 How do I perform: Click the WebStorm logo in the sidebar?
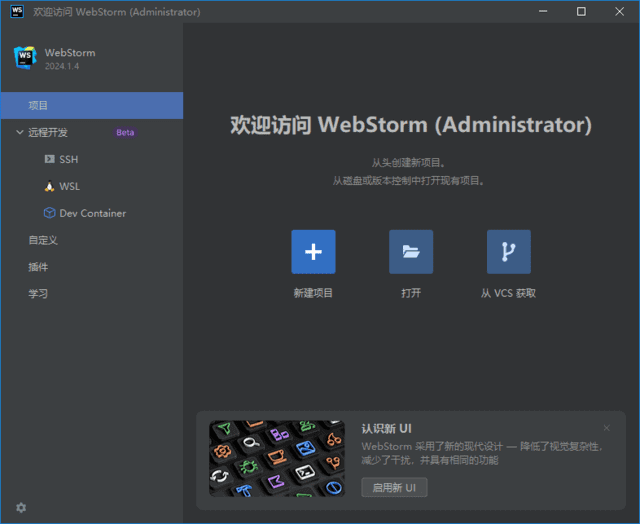coord(24,58)
